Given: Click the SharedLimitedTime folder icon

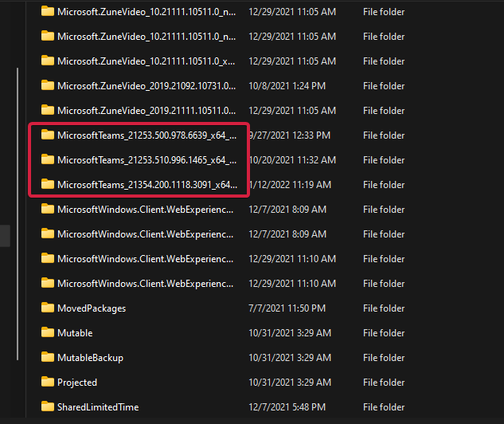Looking at the screenshot, I should coord(48,406).
